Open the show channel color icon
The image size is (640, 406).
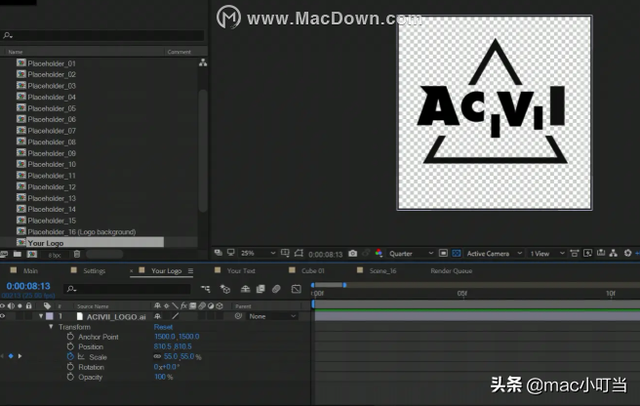coord(379,253)
